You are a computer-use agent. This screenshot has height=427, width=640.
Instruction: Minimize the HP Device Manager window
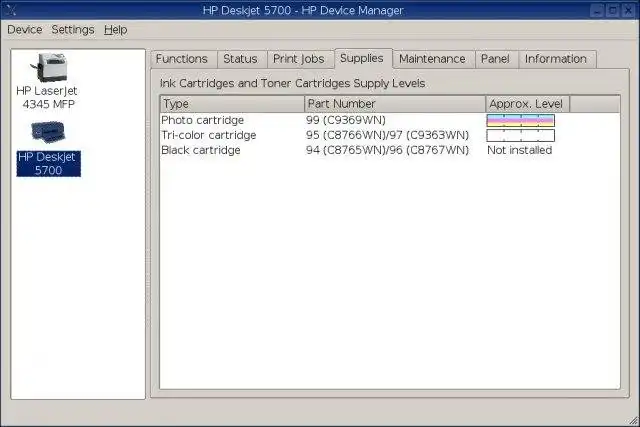coord(597,10)
